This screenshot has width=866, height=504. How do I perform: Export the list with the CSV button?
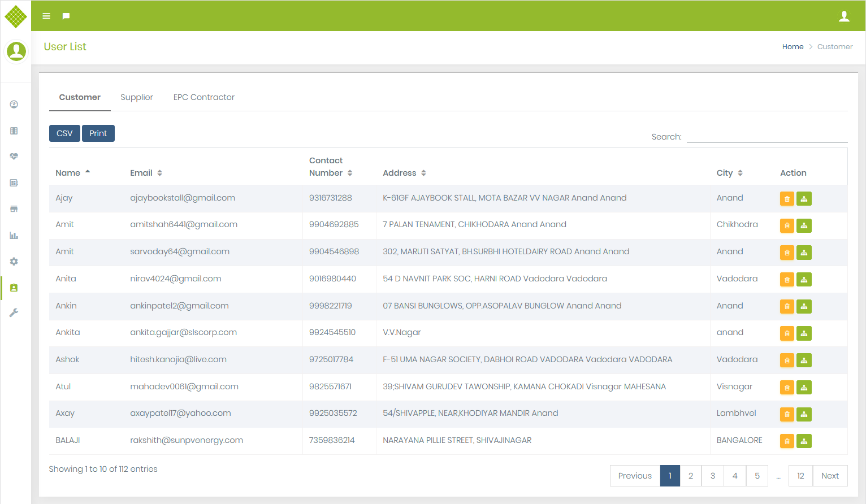click(x=64, y=133)
